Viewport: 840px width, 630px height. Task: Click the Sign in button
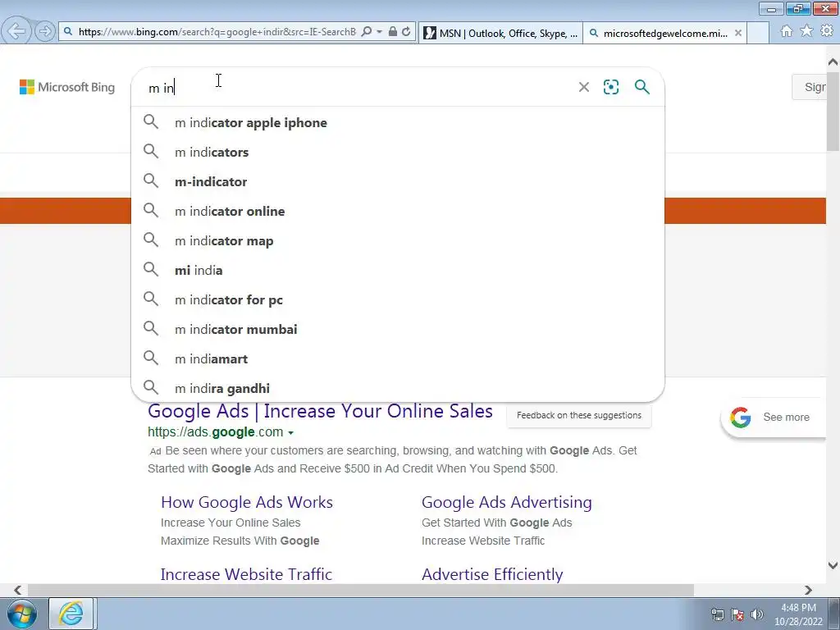tap(810, 87)
